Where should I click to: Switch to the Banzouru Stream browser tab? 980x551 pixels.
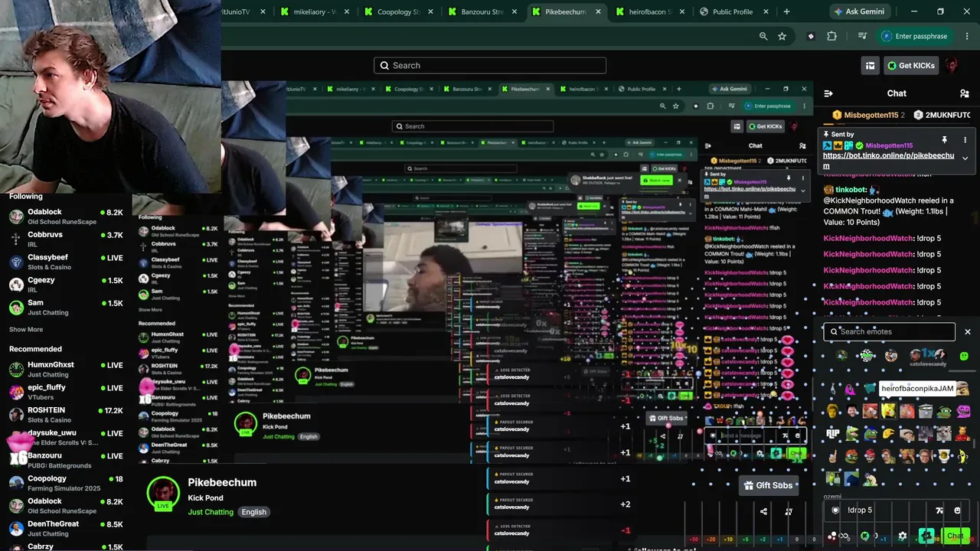point(482,11)
